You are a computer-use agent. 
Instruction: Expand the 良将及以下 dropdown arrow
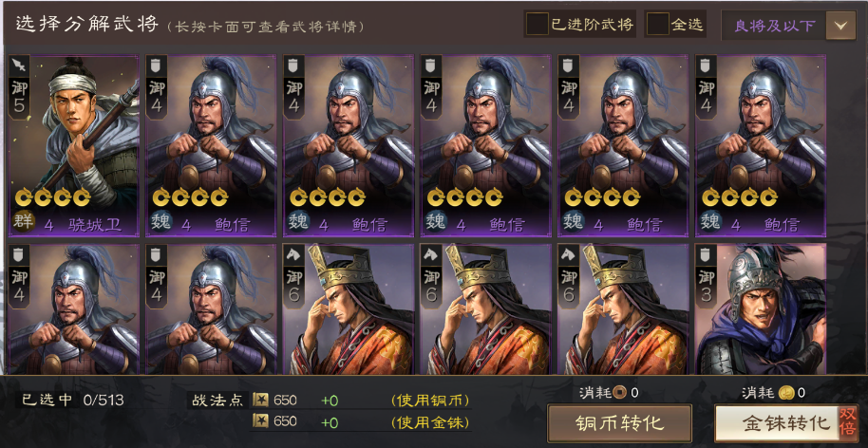[840, 26]
